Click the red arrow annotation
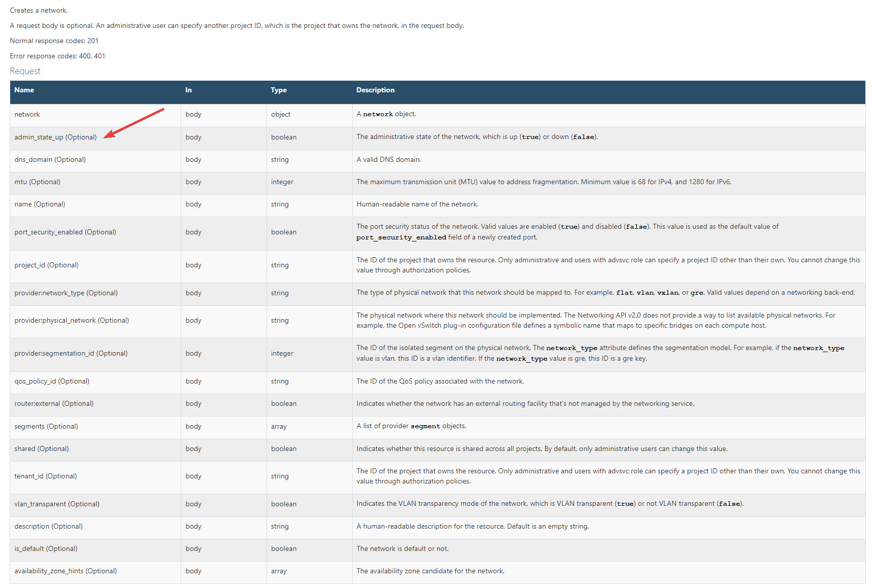Screen dimensions: 873x588 (x=134, y=123)
